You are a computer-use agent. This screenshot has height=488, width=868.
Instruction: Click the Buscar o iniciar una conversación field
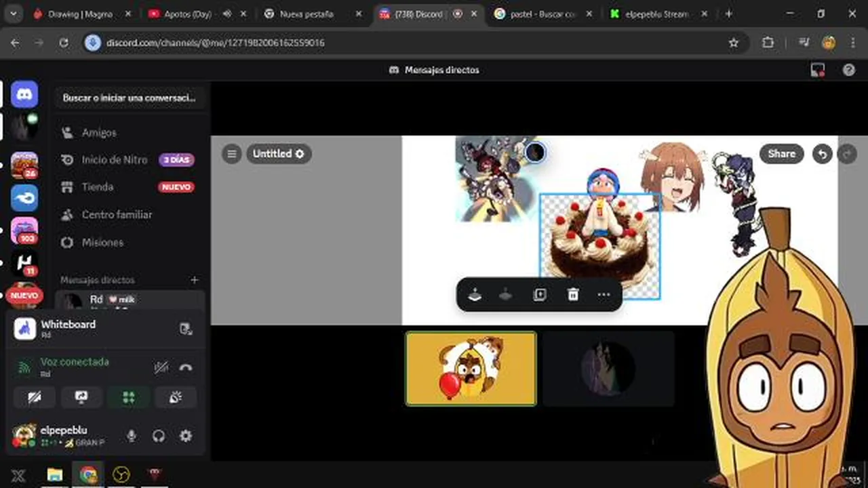click(130, 98)
